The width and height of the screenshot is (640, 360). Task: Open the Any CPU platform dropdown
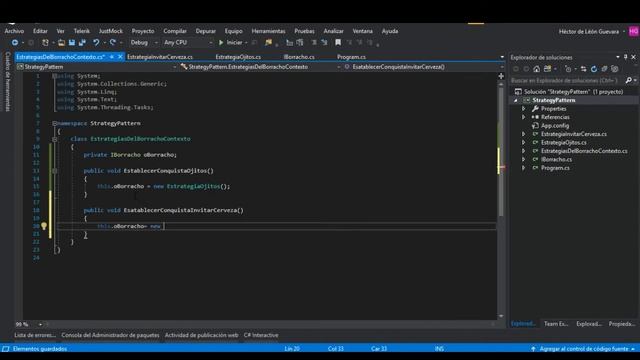pyautogui.click(x=188, y=42)
